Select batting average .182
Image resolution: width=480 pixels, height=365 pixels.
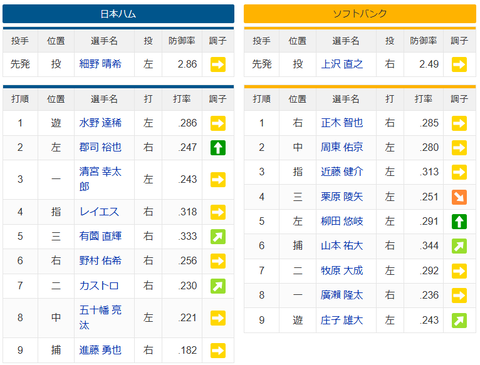(188, 350)
